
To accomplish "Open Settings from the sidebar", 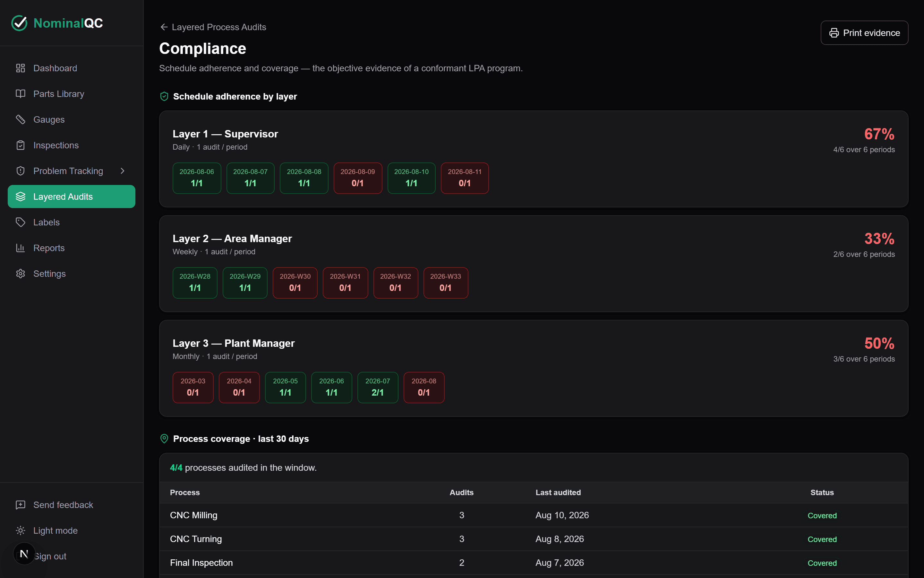I will point(72,274).
